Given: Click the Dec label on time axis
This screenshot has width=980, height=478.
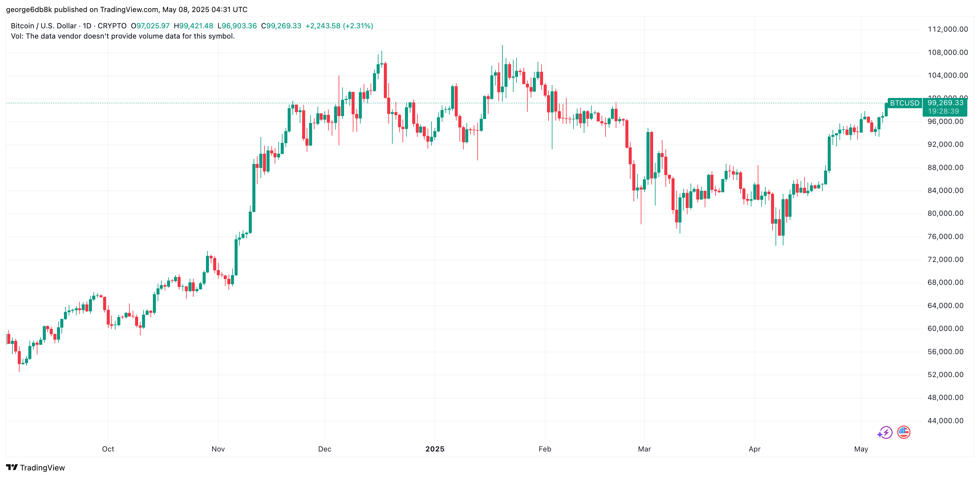Looking at the screenshot, I should coord(324,449).
